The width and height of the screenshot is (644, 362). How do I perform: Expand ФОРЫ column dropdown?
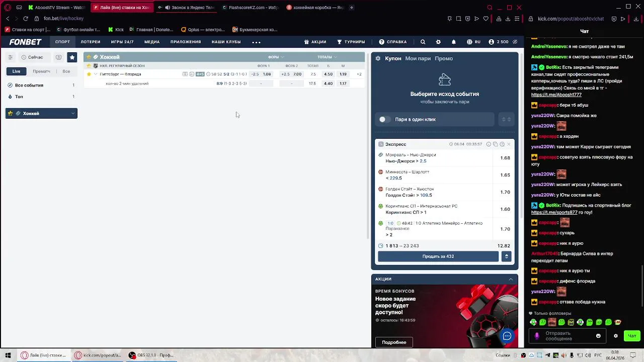(276, 57)
